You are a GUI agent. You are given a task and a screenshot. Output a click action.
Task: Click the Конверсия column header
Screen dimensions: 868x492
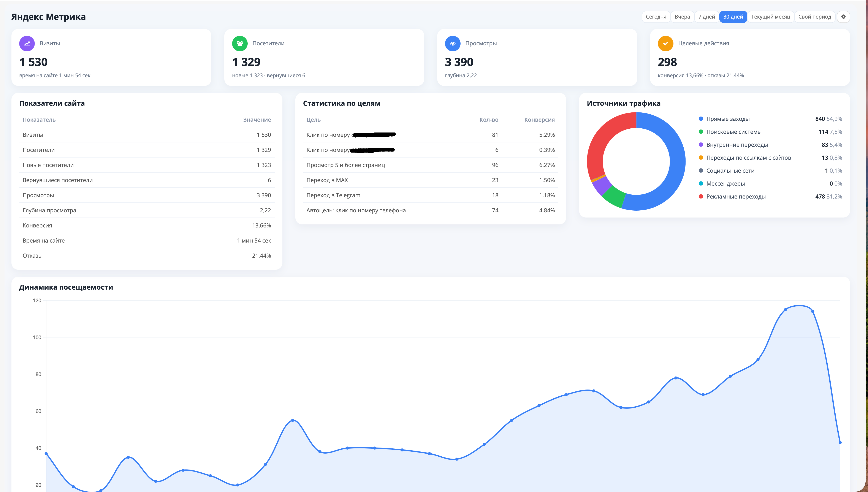[x=539, y=120]
